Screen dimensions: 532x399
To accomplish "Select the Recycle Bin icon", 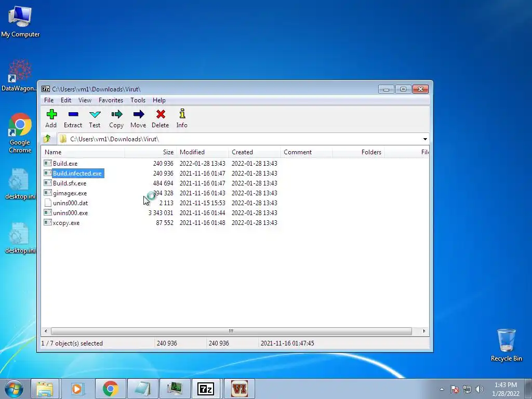I will (506, 345).
